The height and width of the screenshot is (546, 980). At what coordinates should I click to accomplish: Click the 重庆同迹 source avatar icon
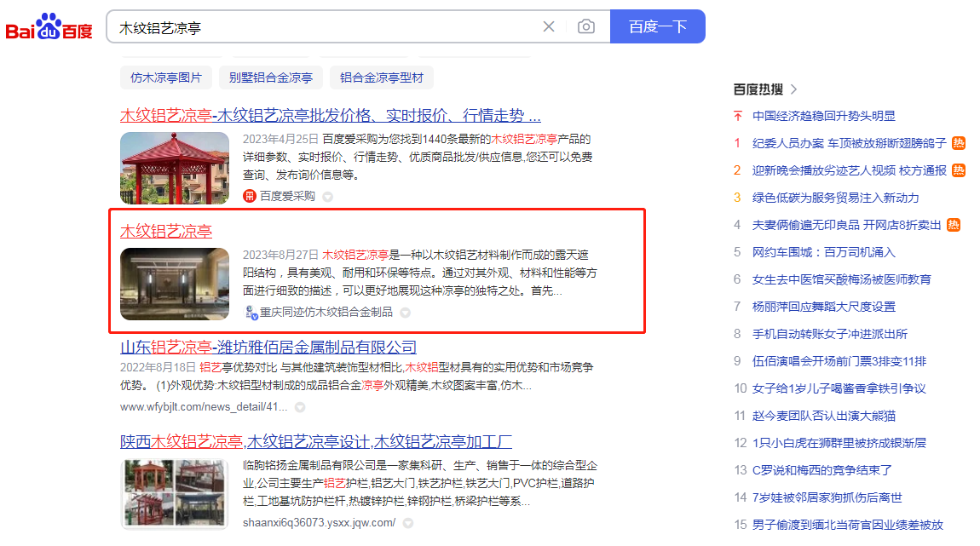[251, 313]
